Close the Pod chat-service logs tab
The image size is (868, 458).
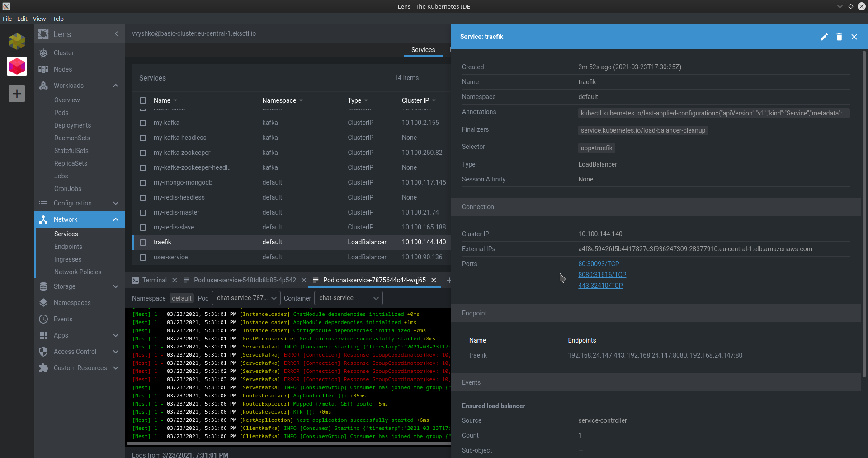[434, 280]
